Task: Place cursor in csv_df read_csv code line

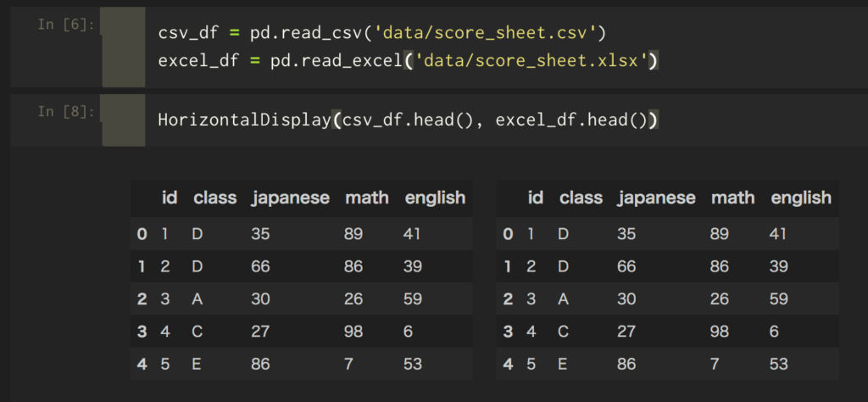Action: point(382,33)
